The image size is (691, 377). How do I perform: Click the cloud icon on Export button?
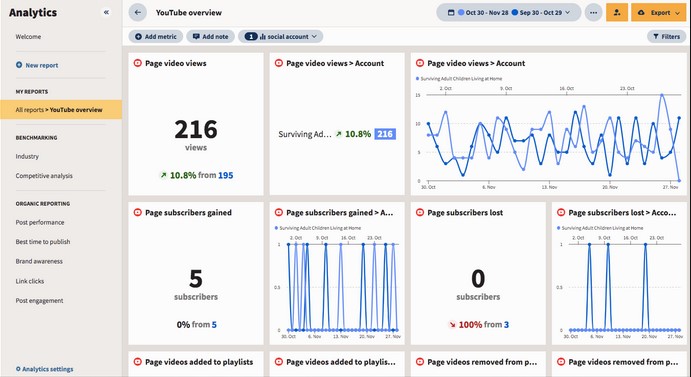pos(641,13)
